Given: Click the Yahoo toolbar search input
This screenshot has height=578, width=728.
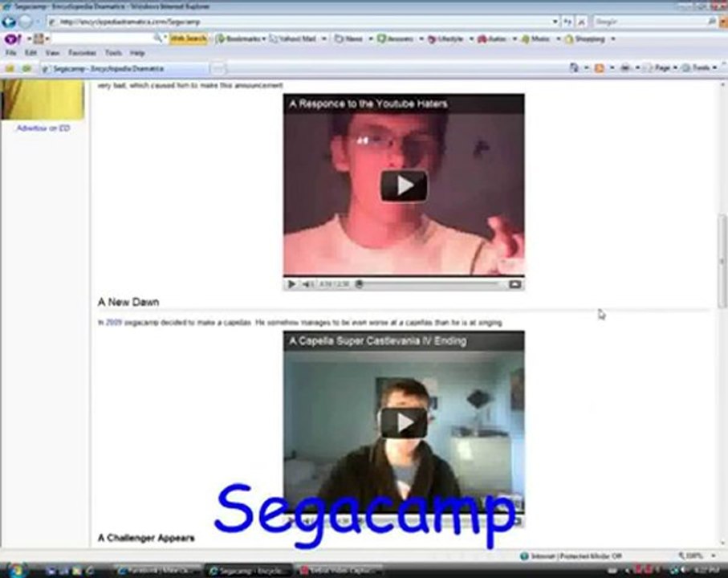Looking at the screenshot, I should [x=102, y=39].
